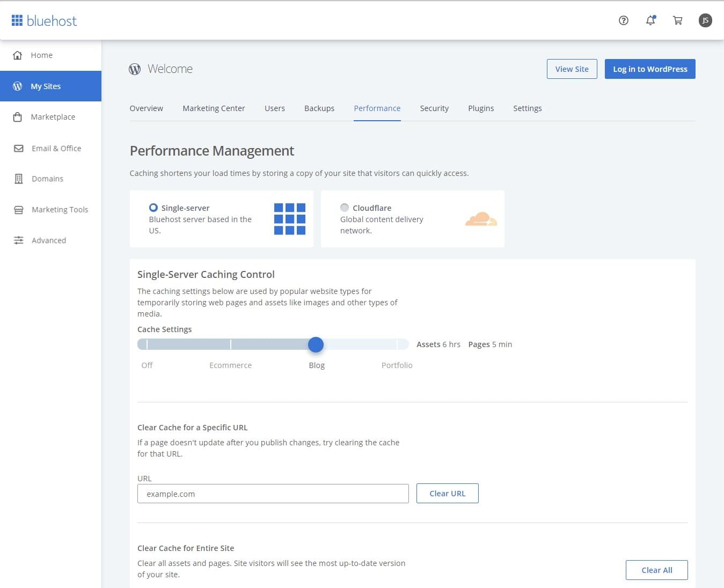Viewport: 724px width, 588px height.
Task: Click the View Site button
Action: pyautogui.click(x=572, y=69)
